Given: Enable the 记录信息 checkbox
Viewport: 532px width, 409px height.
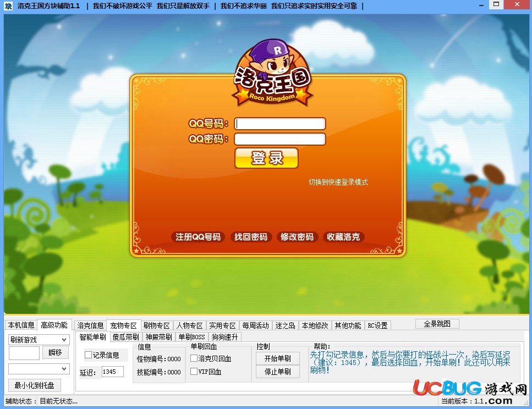Looking at the screenshot, I should (88, 355).
